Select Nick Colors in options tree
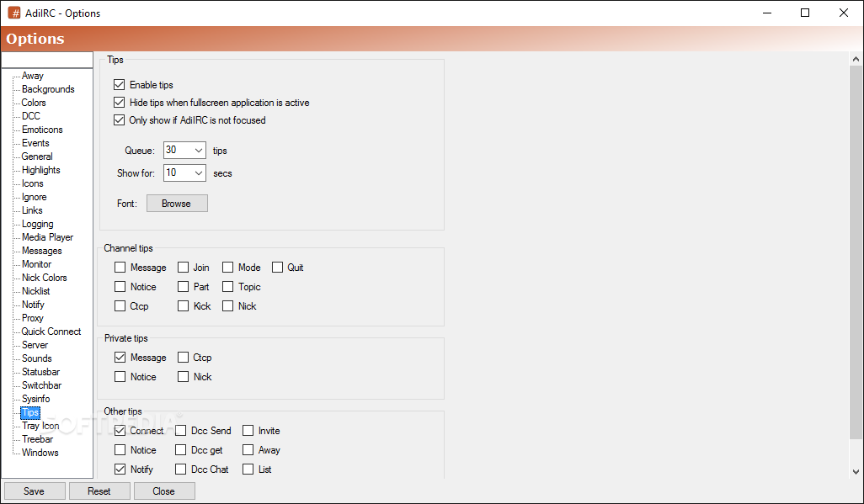 coord(44,278)
